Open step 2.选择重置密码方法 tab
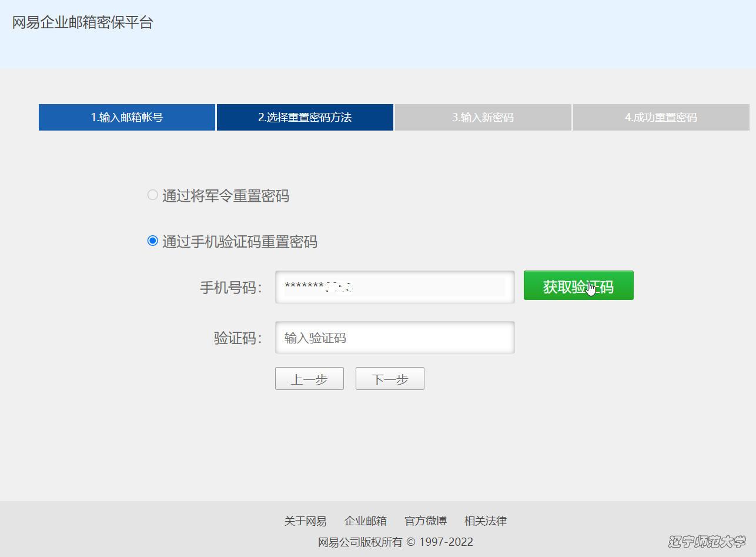The width and height of the screenshot is (756, 557). tap(305, 117)
